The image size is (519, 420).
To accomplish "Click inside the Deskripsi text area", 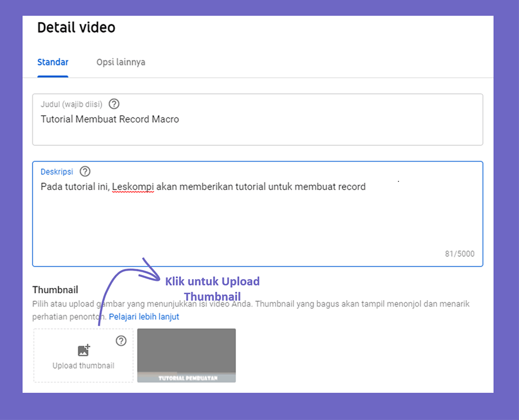I will (257, 214).
